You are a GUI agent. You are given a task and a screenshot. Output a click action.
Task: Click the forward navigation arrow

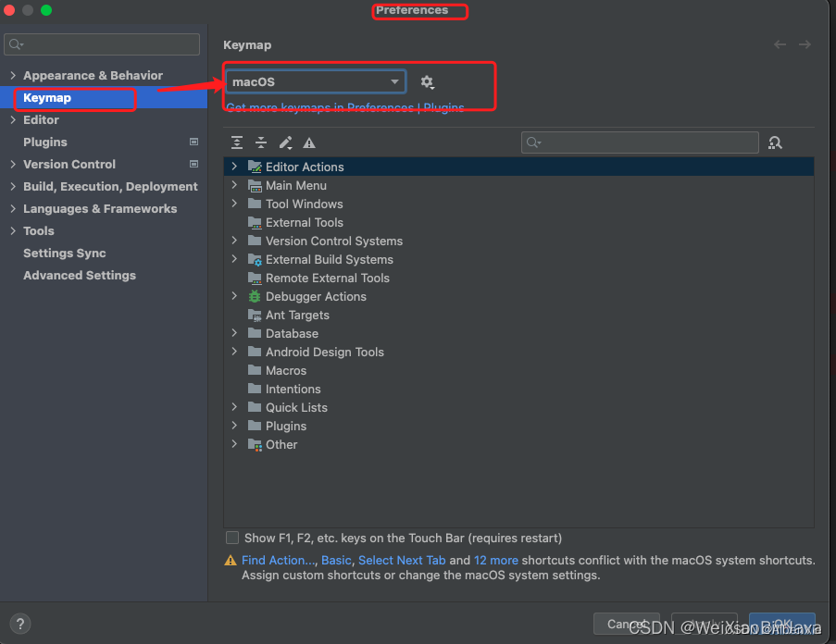[805, 44]
